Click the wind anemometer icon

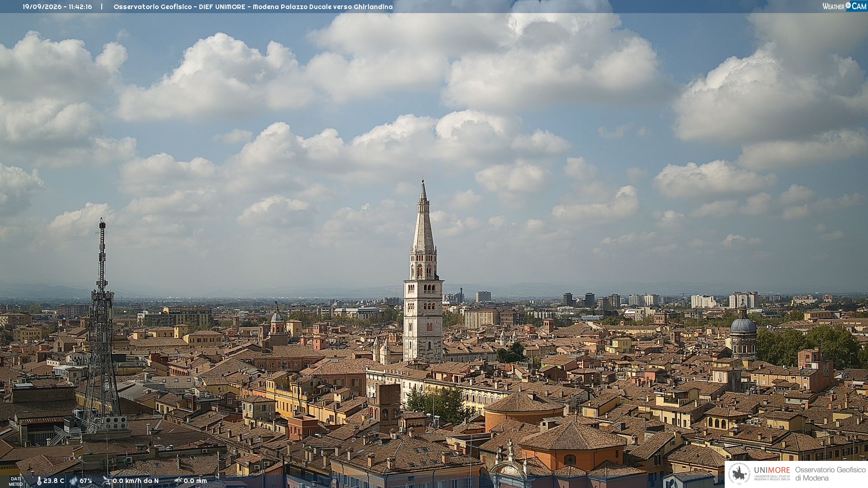[107, 481]
